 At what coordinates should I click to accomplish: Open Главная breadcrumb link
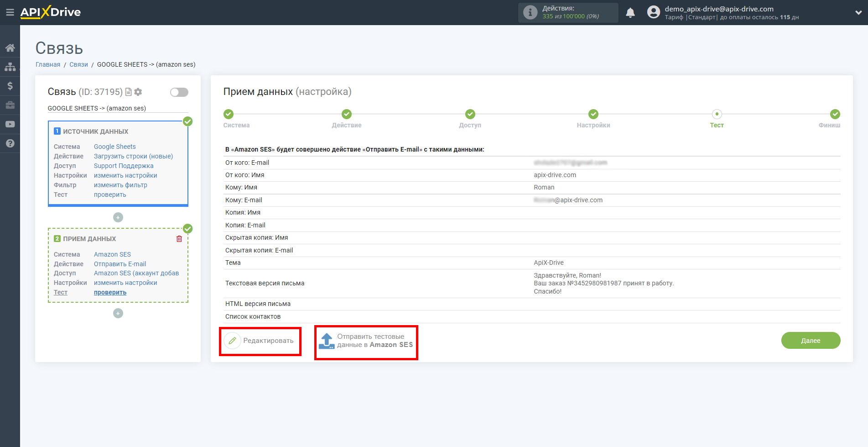[x=48, y=64]
